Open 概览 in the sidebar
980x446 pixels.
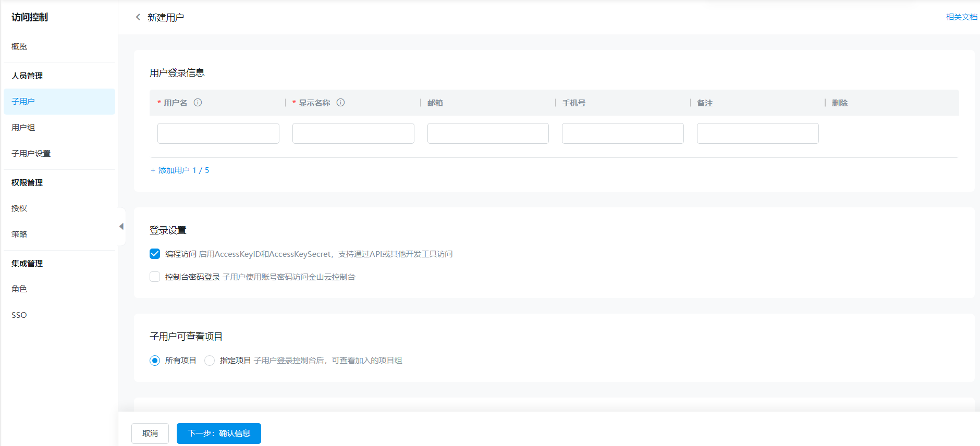[19, 47]
